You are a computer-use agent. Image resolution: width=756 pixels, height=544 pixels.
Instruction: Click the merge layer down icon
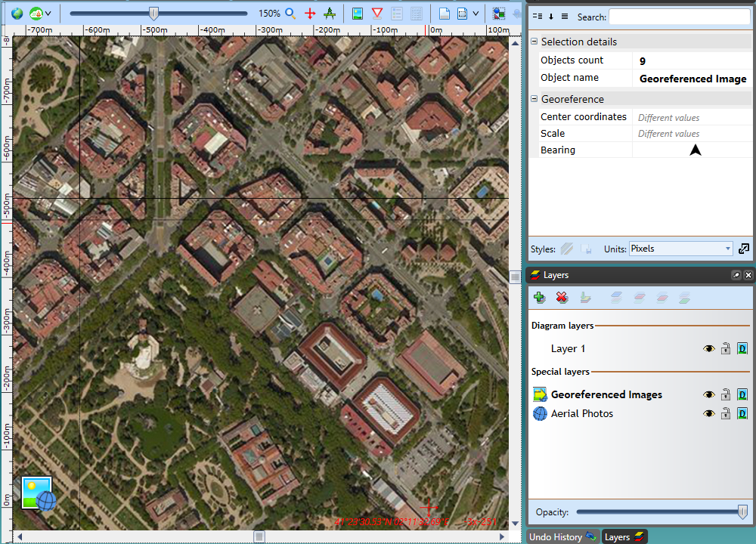click(585, 298)
